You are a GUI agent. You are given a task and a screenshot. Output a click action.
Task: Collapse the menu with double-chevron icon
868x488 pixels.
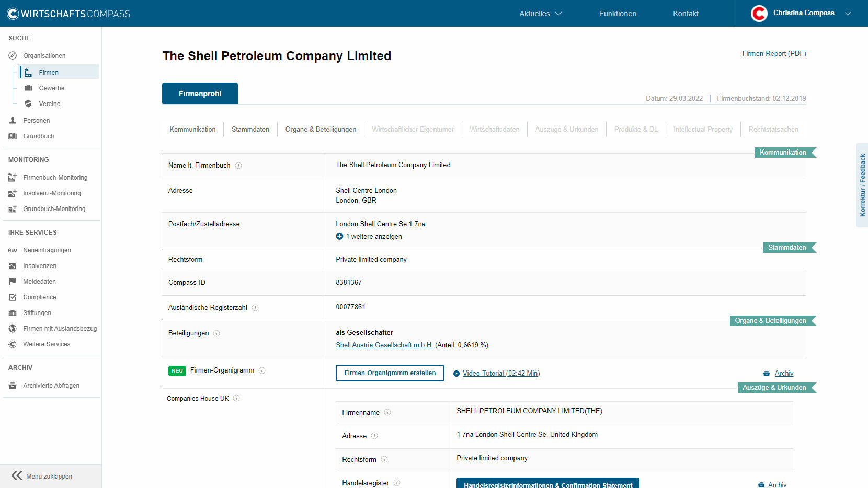[x=17, y=475]
